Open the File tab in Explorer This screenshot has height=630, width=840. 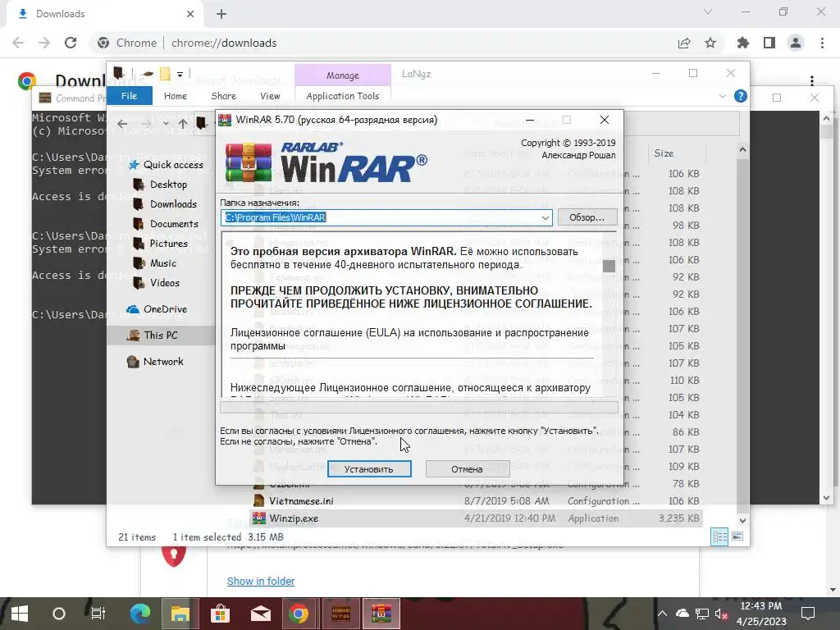[129, 96]
